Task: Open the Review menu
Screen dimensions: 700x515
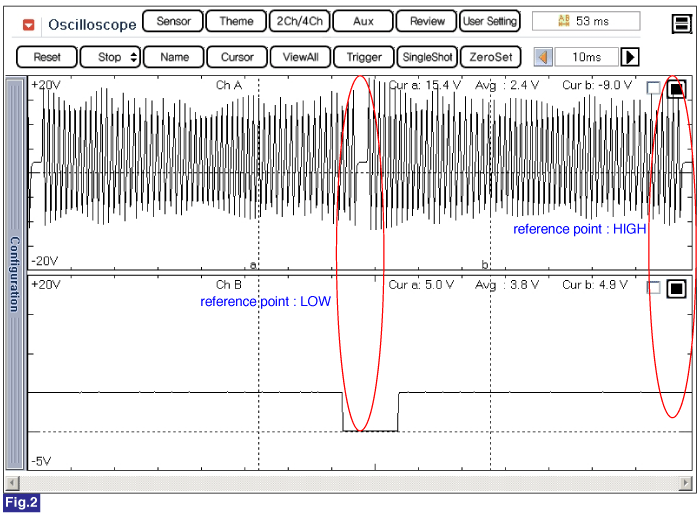Action: [x=427, y=21]
